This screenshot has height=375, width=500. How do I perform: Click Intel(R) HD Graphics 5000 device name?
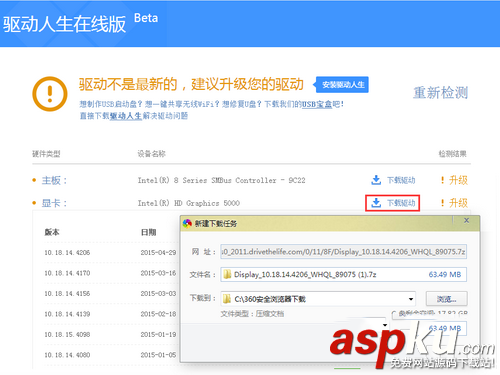189,203
